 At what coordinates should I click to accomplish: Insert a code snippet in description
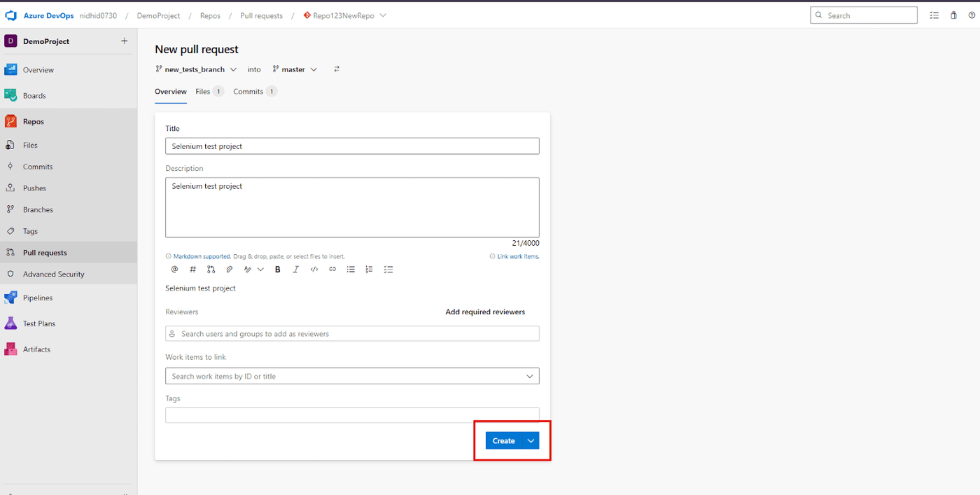click(x=314, y=270)
